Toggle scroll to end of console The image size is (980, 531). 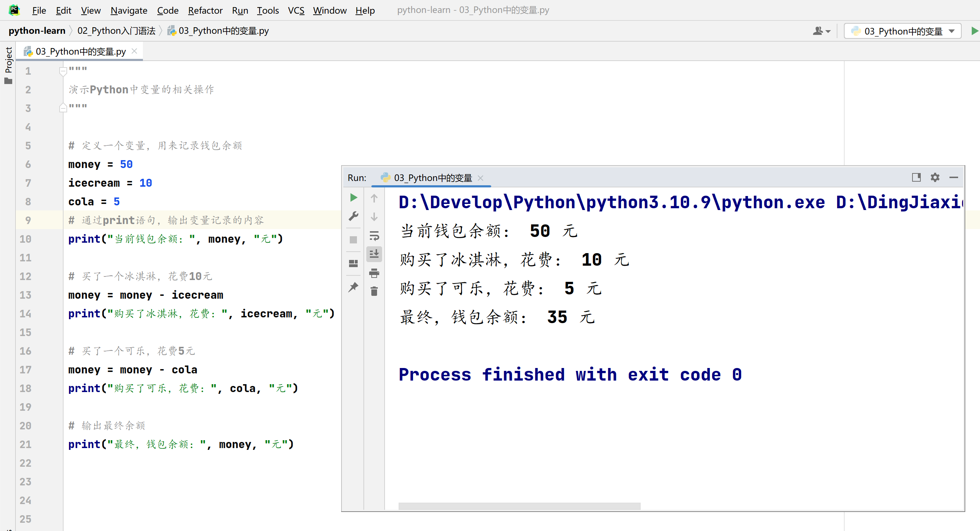tap(374, 254)
